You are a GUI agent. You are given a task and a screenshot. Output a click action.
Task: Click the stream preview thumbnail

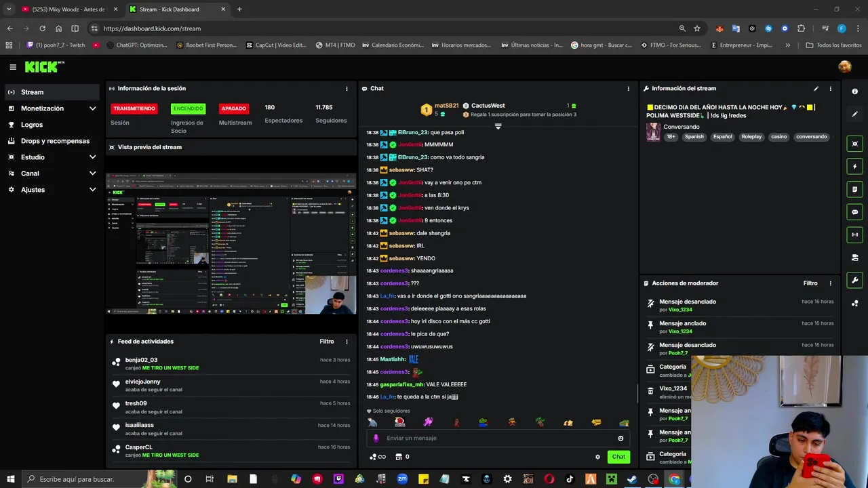tap(231, 244)
